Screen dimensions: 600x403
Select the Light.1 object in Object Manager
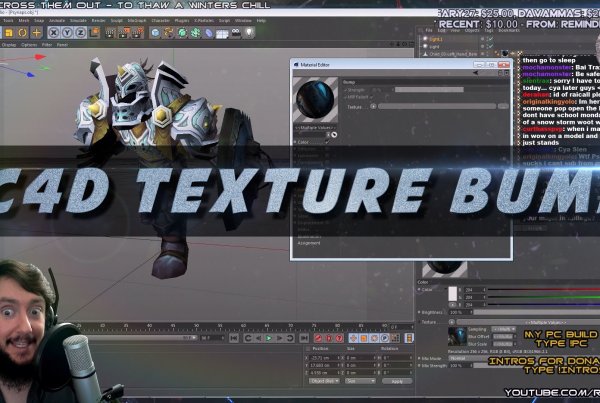[436, 39]
